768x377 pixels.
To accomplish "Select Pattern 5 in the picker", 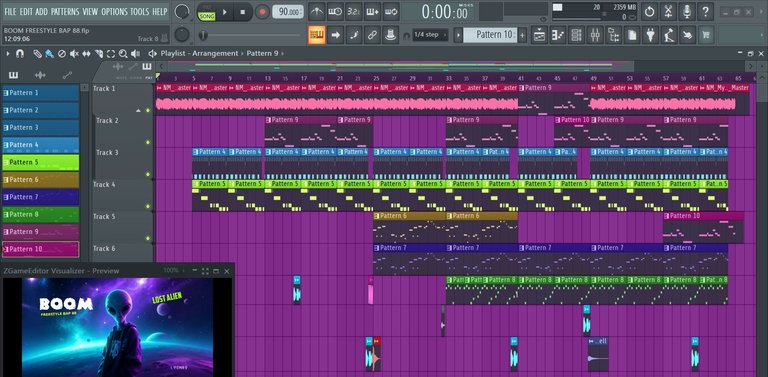I will coord(41,162).
